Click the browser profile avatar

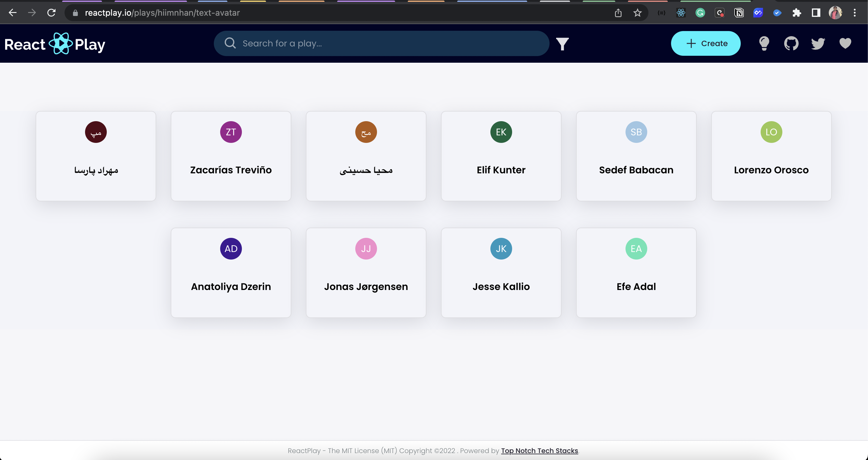835,12
